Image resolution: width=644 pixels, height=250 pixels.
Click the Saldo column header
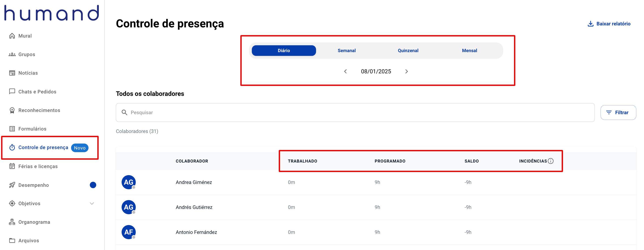coord(471,161)
